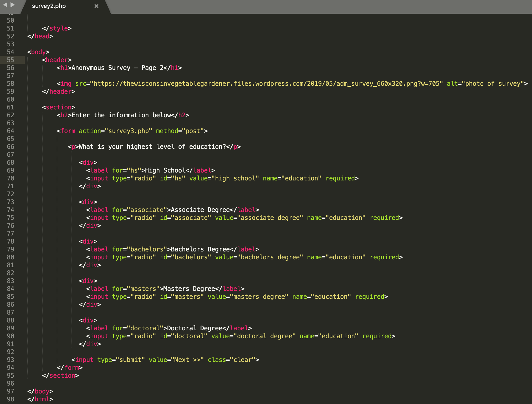Click the method value "post"

pos(193,131)
